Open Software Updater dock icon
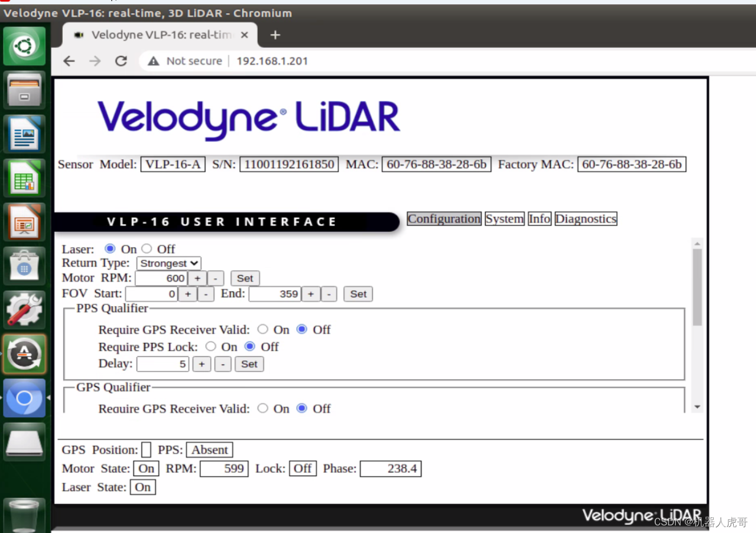Viewport: 756px width, 533px height. point(24,354)
